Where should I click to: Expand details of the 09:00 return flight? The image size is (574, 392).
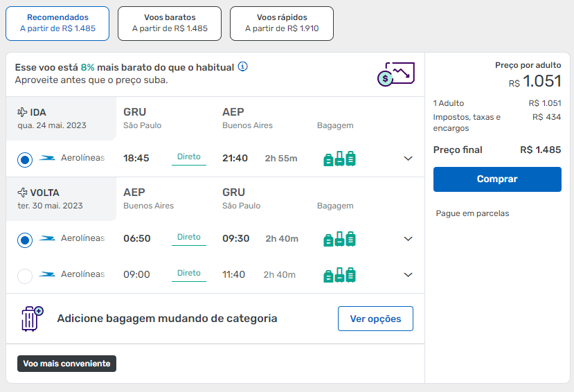[x=408, y=275]
